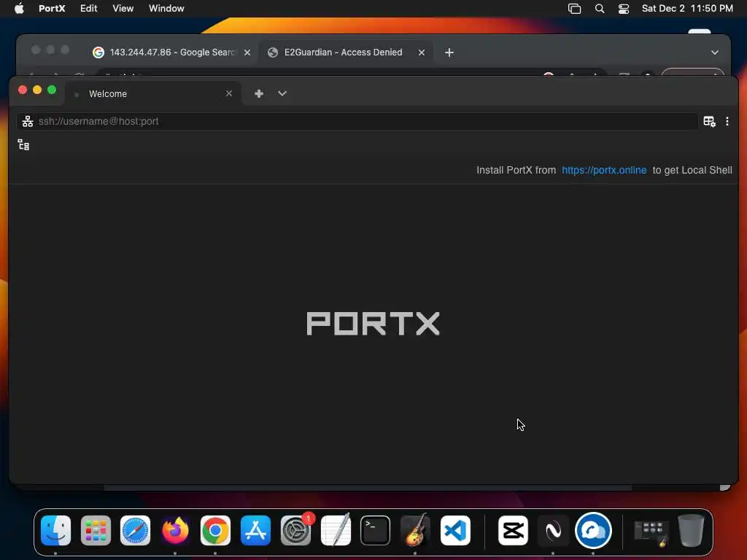Launch Terminal from the Dock
The width and height of the screenshot is (747, 560).
[x=376, y=531]
